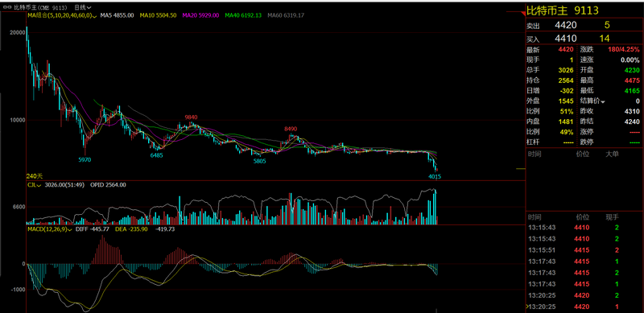Click the 大单 column header
Viewport: 644px width, 313px height.
613,154
